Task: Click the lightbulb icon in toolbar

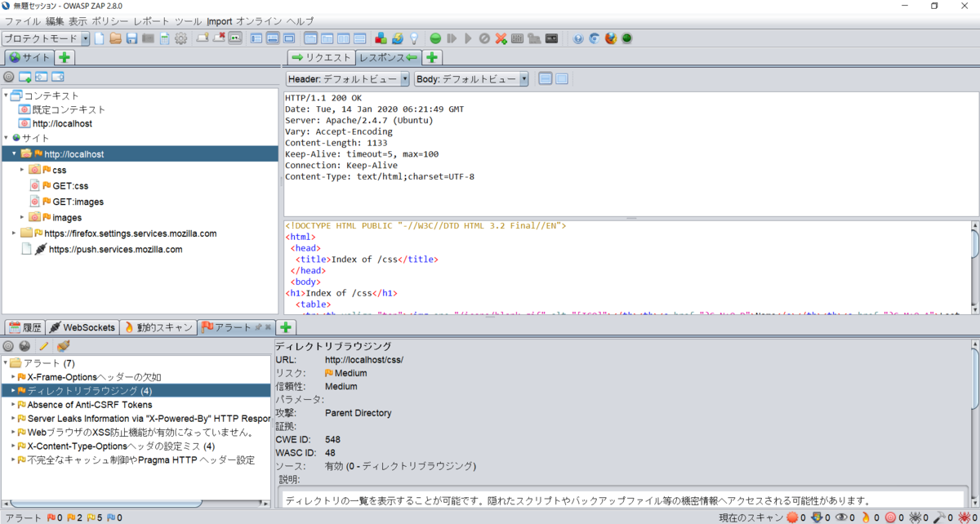Action: point(414,38)
